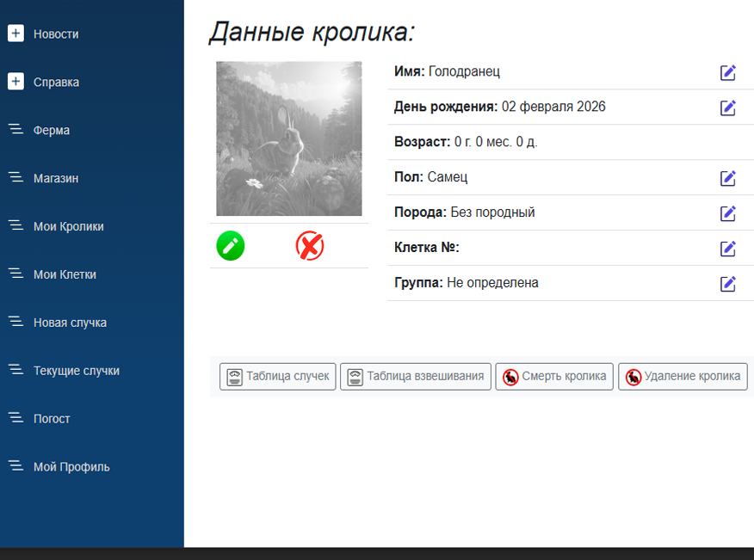Edit Порода using its pencil icon
Viewport: 754px width, 560px height.
(x=727, y=213)
